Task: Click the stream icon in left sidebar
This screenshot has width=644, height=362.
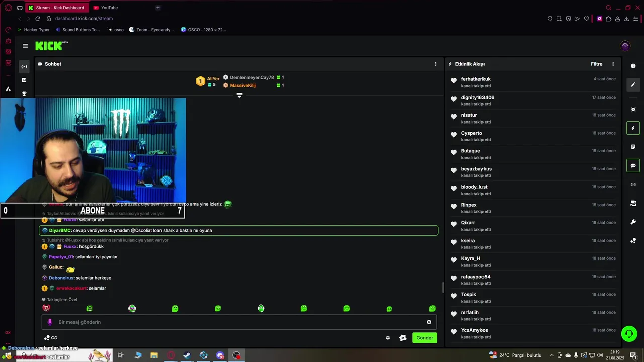Action: click(x=24, y=66)
